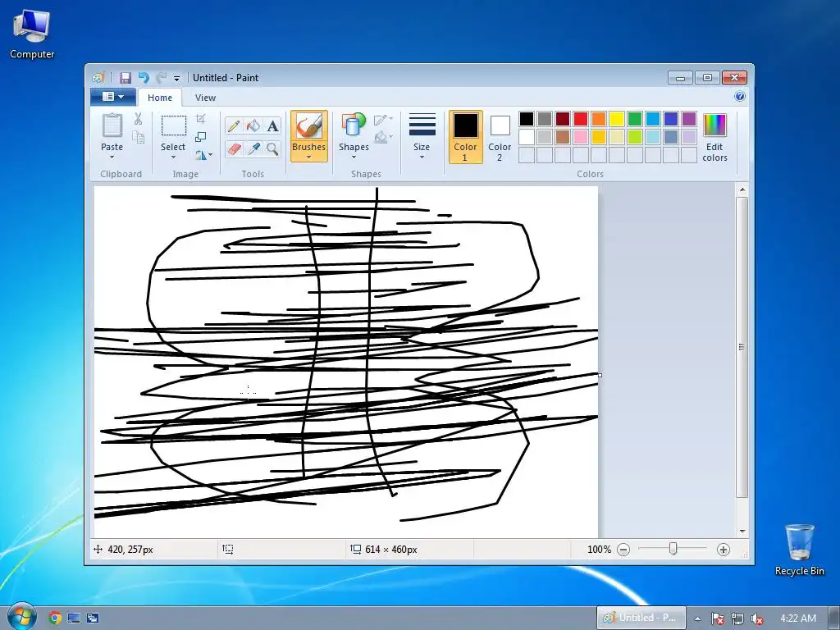Choose Color 1 foreground box

(466, 137)
